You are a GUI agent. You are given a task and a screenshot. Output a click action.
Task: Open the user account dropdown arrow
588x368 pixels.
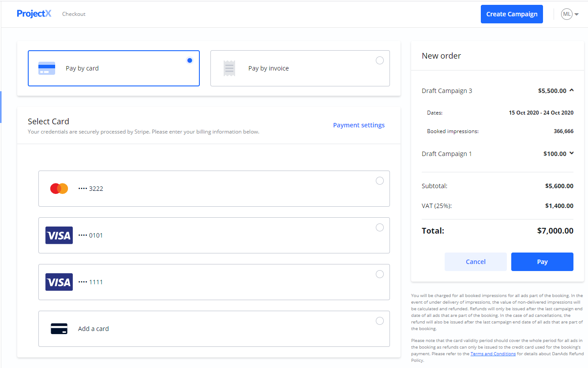tap(577, 15)
